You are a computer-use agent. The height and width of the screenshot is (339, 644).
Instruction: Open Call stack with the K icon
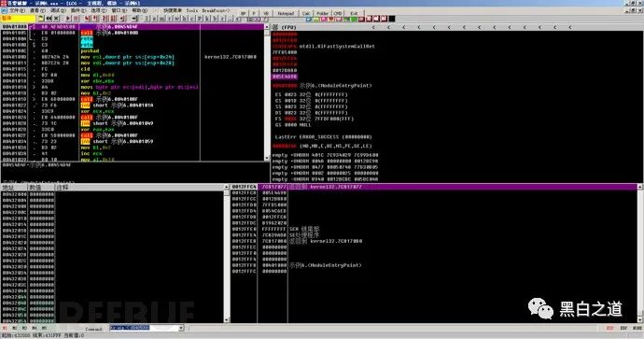point(207,19)
